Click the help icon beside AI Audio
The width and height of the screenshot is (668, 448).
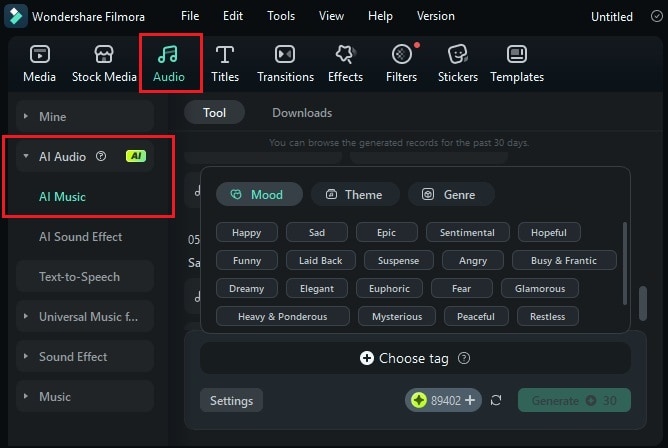[x=101, y=156]
